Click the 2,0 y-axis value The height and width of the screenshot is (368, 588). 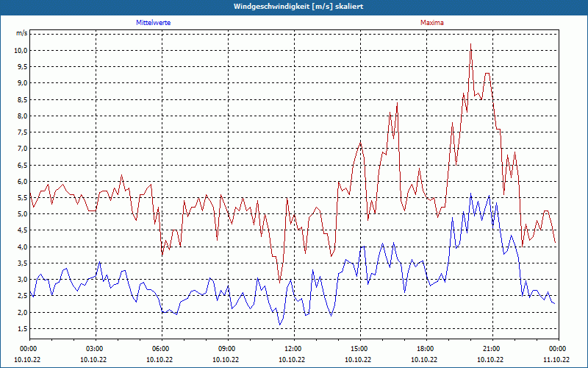click(x=22, y=312)
